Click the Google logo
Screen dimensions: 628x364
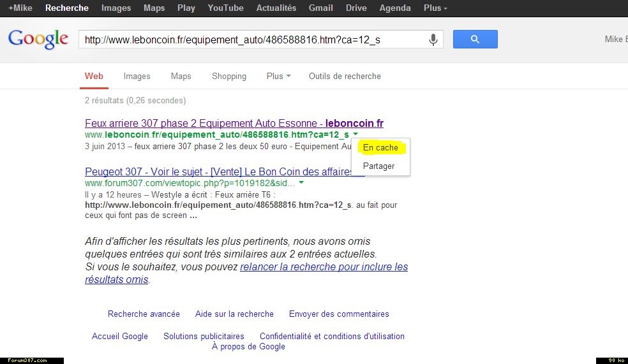(x=38, y=39)
